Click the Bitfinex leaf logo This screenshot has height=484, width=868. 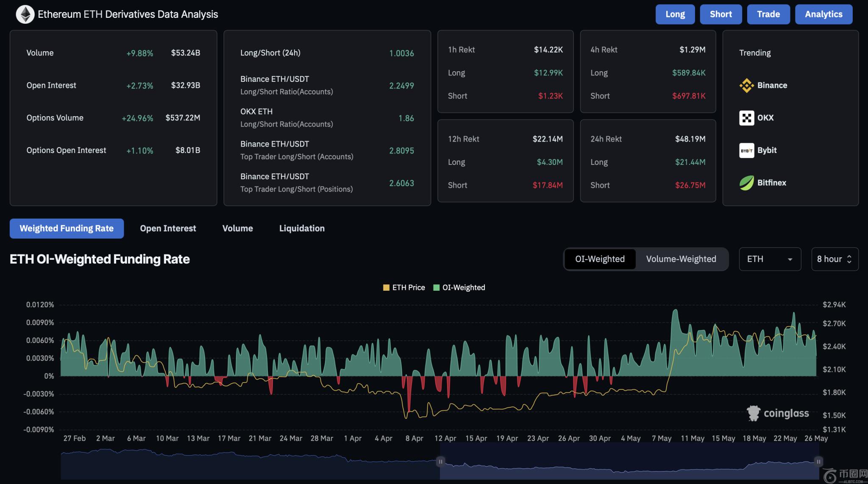pos(746,183)
